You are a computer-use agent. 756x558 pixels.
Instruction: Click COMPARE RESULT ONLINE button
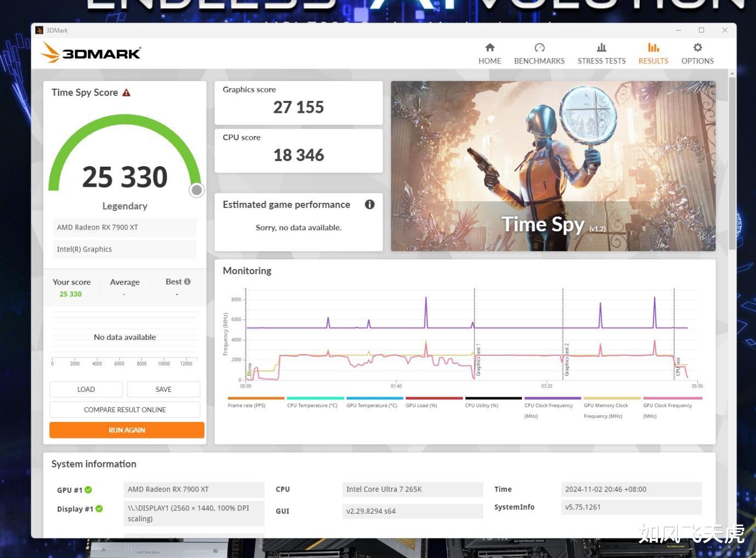pos(125,409)
